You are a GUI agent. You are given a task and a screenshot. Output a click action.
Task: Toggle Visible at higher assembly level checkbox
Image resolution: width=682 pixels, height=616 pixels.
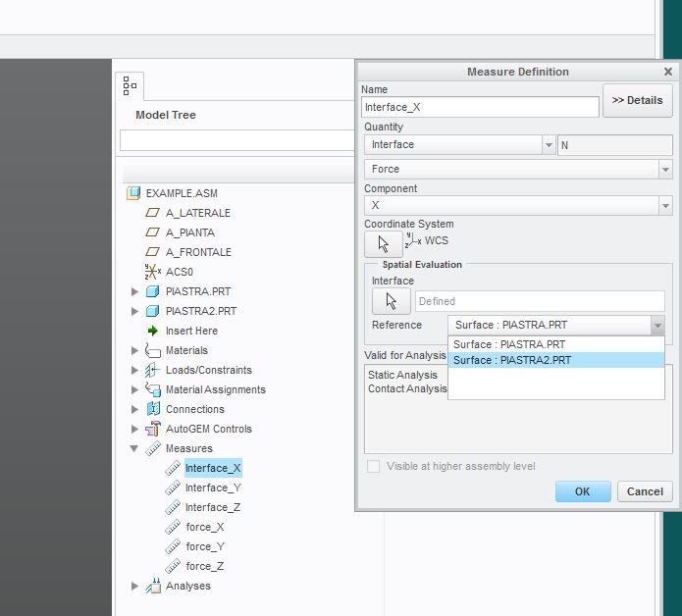coord(374,467)
